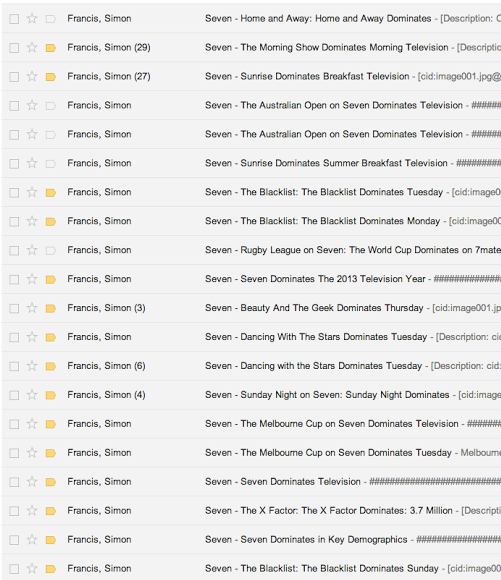Toggle importance marker on Home and Away email

pos(50,18)
